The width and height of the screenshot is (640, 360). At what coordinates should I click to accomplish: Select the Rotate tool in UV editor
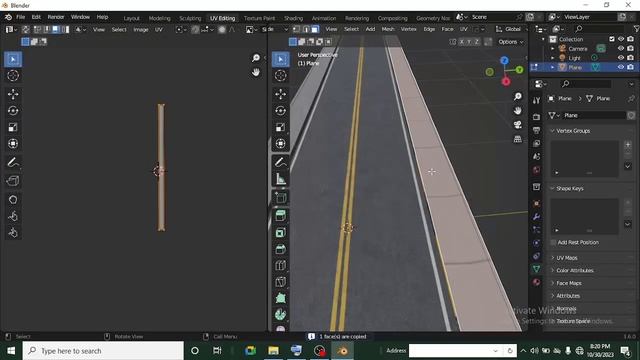pyautogui.click(x=13, y=111)
